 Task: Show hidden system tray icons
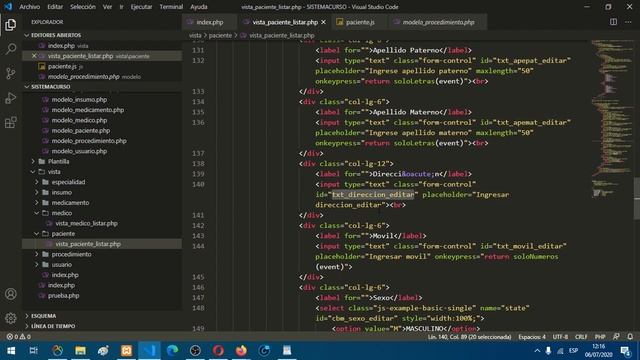[537, 351]
